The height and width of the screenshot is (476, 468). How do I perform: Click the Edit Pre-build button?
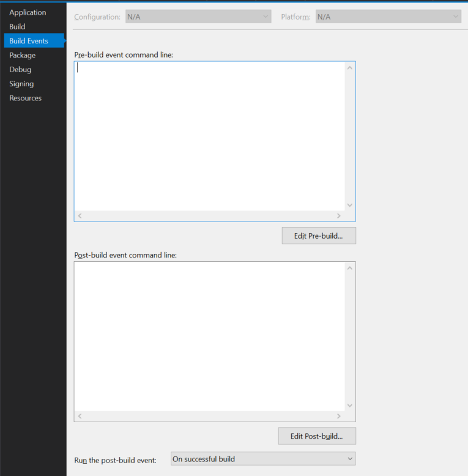319,236
